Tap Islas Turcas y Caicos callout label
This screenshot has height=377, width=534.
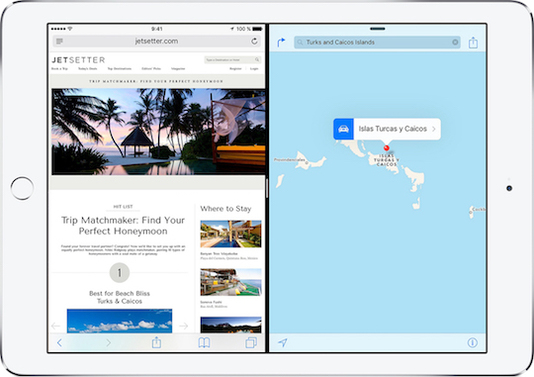pos(393,129)
